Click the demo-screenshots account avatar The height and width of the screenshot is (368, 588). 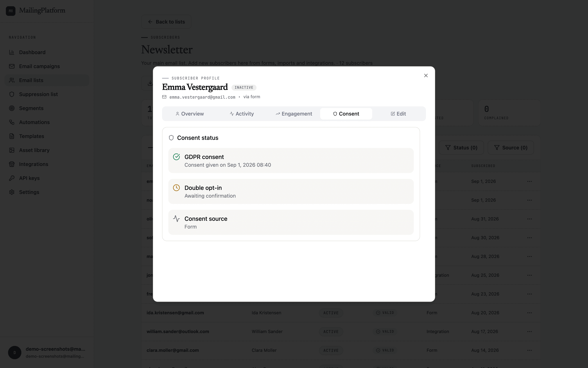pyautogui.click(x=15, y=353)
